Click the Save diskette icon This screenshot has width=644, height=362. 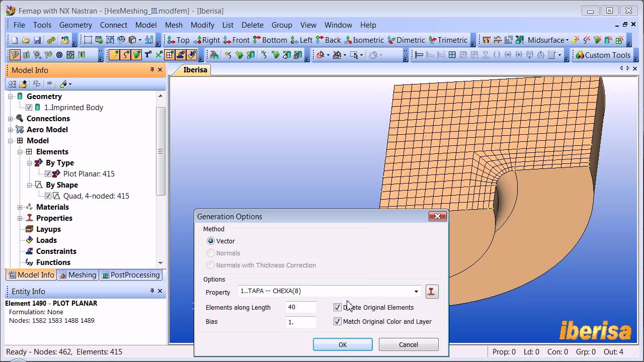point(36,40)
